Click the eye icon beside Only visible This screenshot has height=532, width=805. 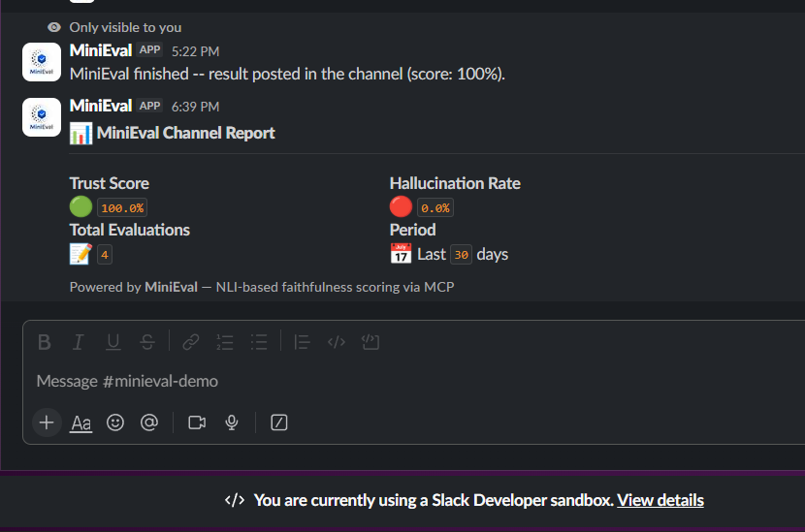click(54, 27)
